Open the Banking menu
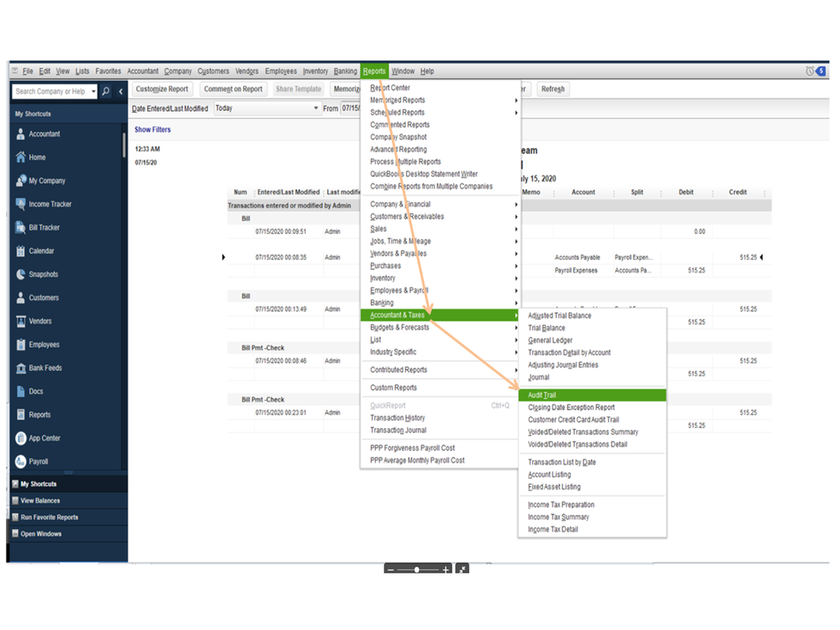 346,71
